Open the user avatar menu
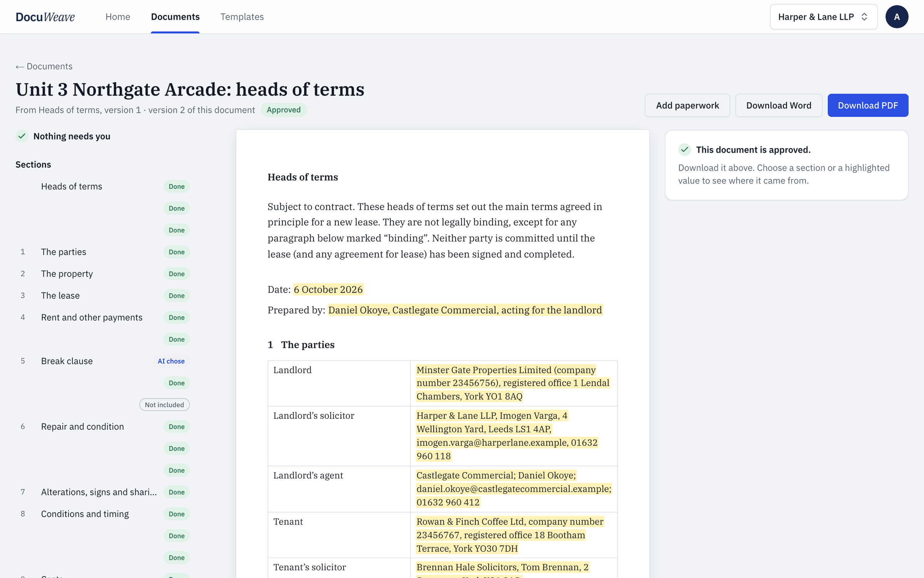 point(897,17)
